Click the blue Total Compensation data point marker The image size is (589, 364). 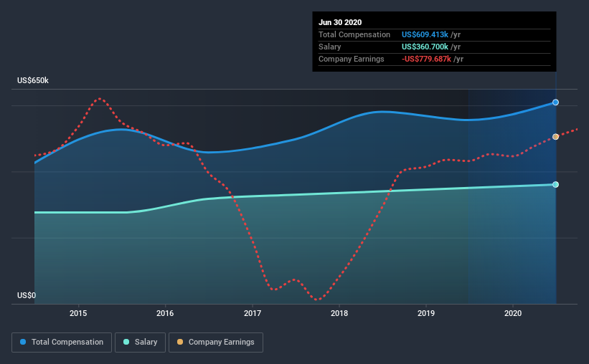tap(555, 102)
